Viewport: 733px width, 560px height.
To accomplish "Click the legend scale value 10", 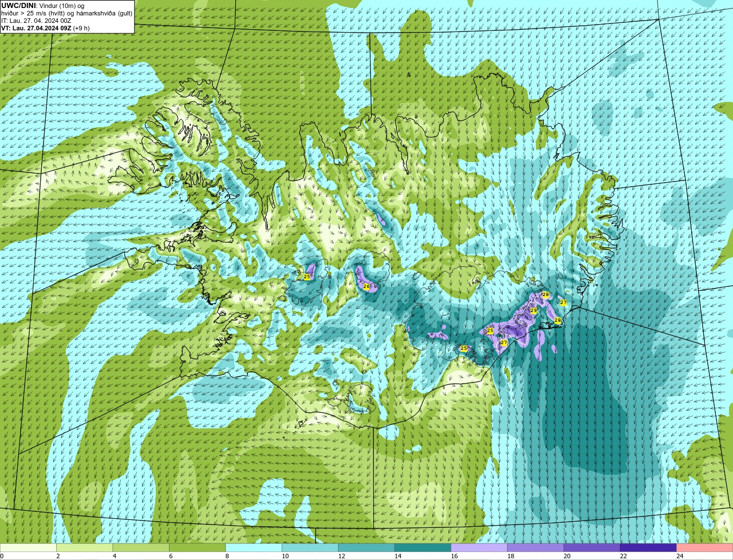I will 285,556.
